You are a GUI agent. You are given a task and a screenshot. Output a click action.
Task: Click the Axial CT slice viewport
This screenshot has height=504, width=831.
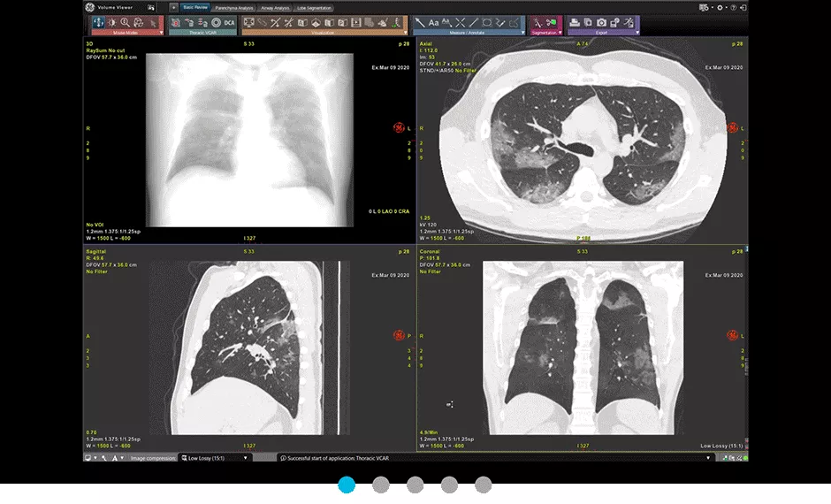click(583, 140)
